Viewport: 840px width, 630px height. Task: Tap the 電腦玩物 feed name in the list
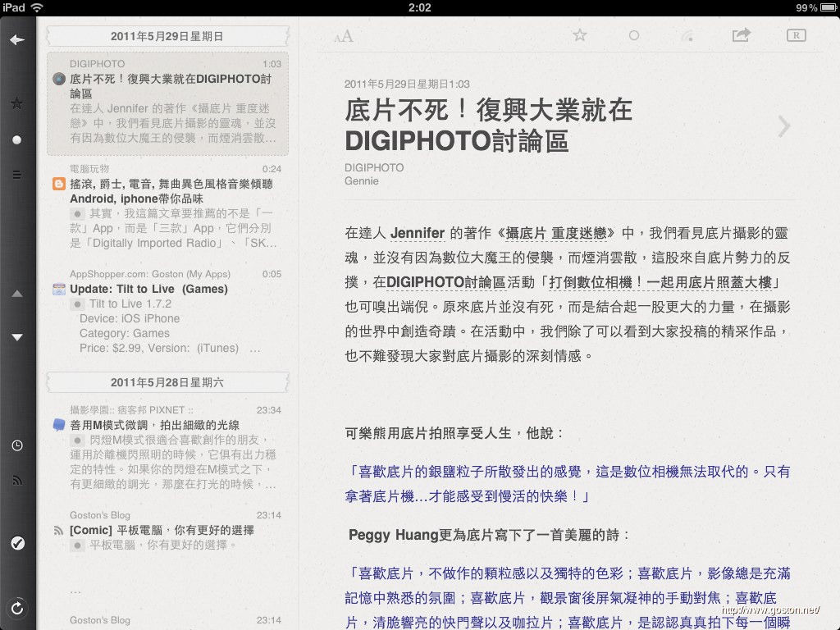pos(89,169)
